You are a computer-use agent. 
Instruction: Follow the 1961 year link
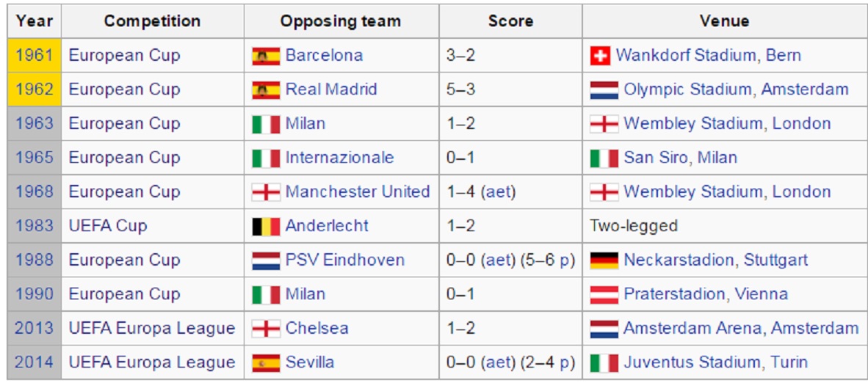[35, 55]
